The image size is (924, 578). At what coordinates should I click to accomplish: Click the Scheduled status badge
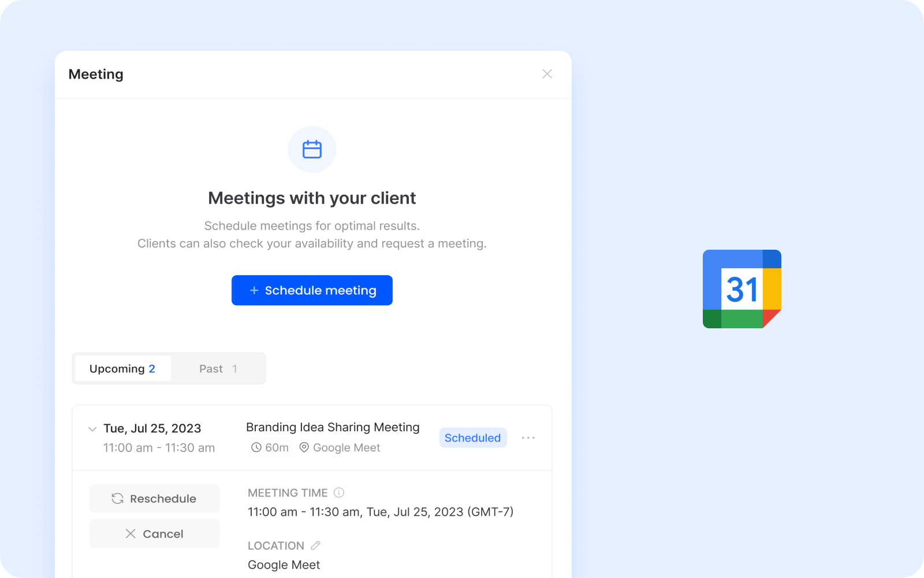click(472, 438)
